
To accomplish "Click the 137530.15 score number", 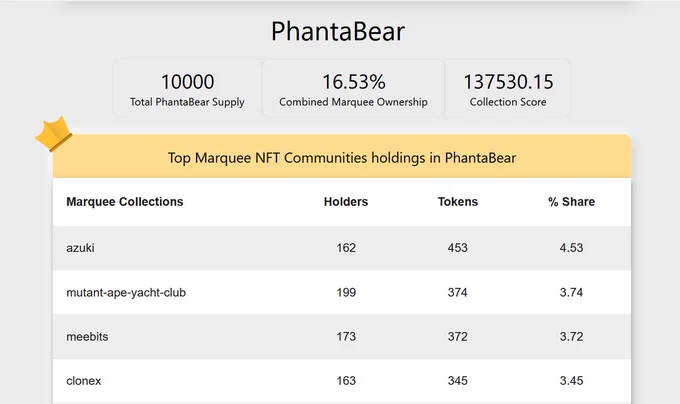I will [508, 81].
